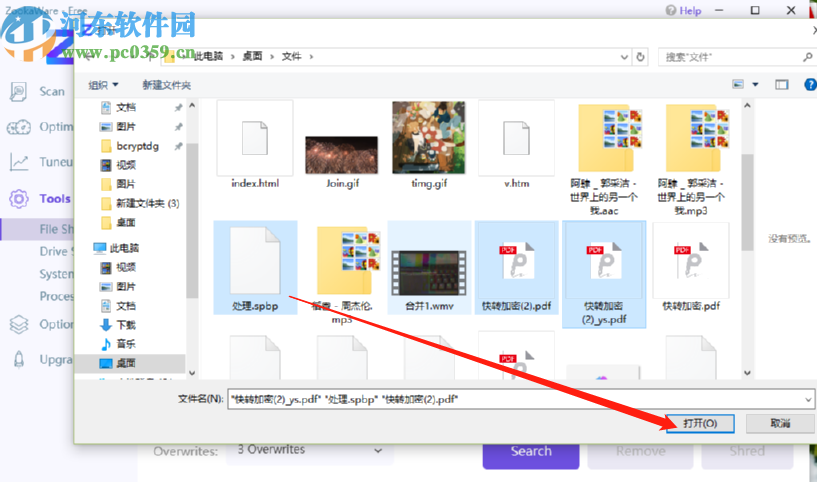Click the Options stack icon in ZookaWare
The width and height of the screenshot is (817, 482).
pyautogui.click(x=19, y=324)
